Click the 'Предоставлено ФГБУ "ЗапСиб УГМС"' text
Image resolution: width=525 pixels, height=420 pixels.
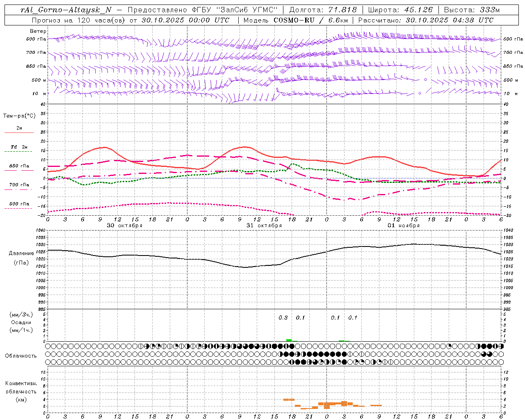coord(203,10)
